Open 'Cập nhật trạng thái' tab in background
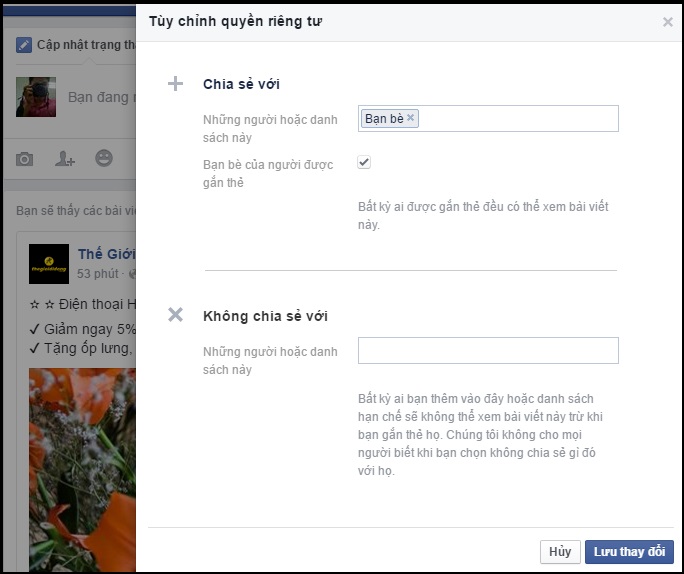The width and height of the screenshot is (684, 574). click(76, 45)
